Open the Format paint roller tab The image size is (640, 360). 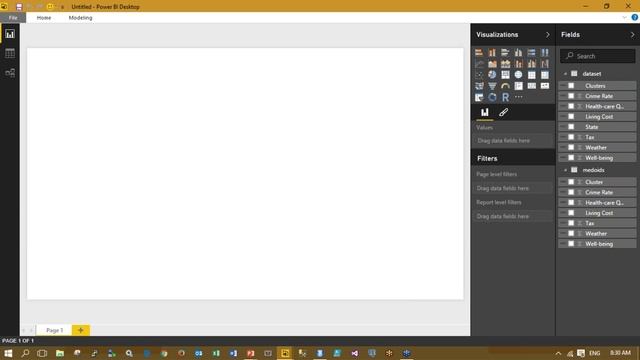(503, 112)
